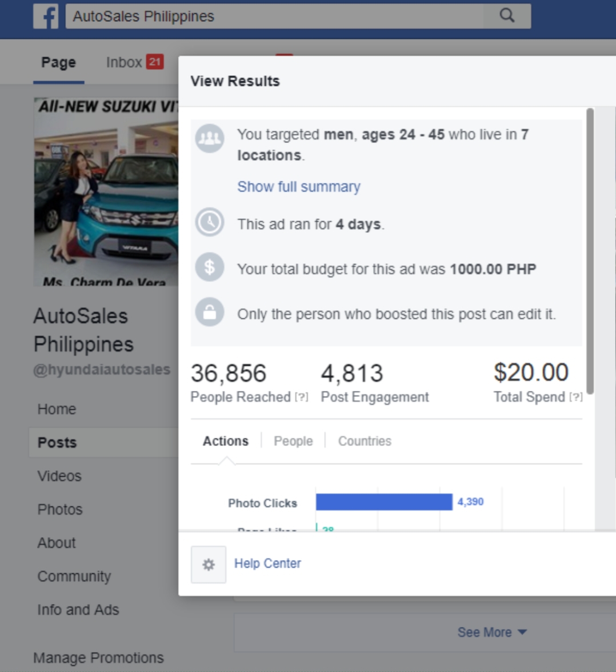Go to Videos in the sidebar

(x=59, y=476)
